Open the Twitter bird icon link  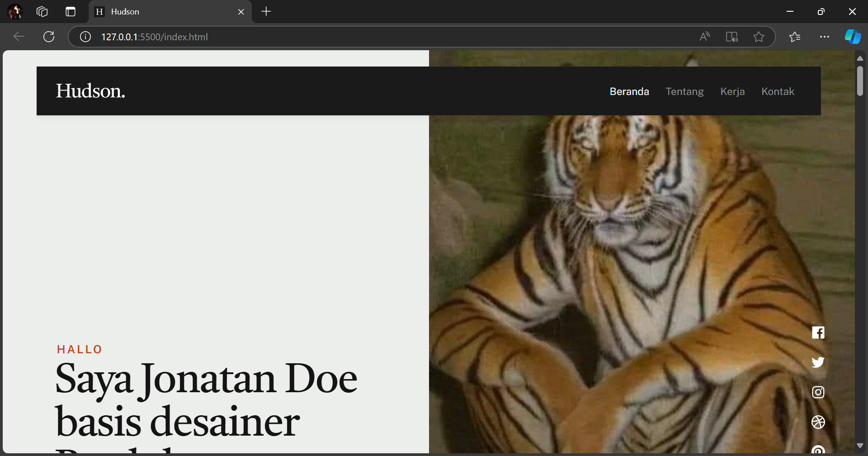tap(818, 362)
